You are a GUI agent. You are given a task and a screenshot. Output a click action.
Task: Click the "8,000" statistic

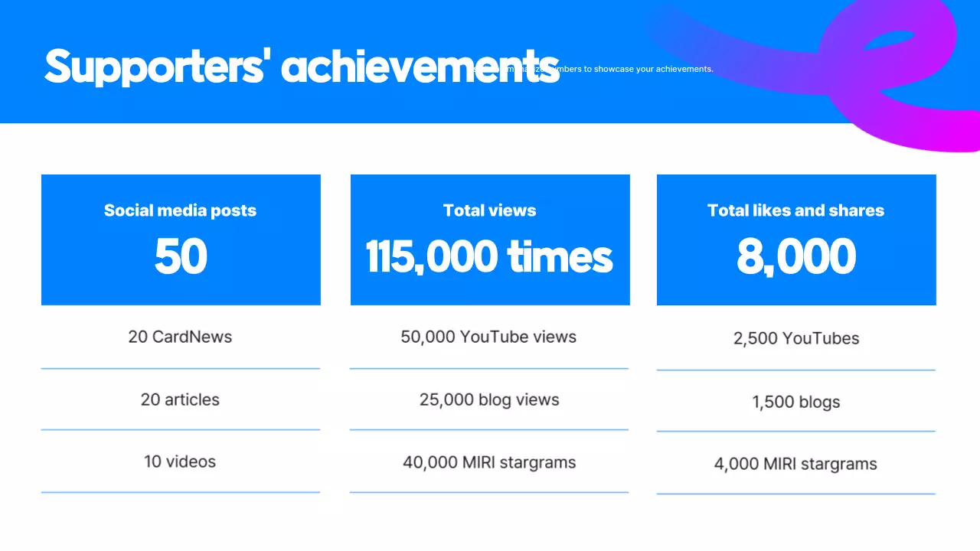tap(795, 257)
